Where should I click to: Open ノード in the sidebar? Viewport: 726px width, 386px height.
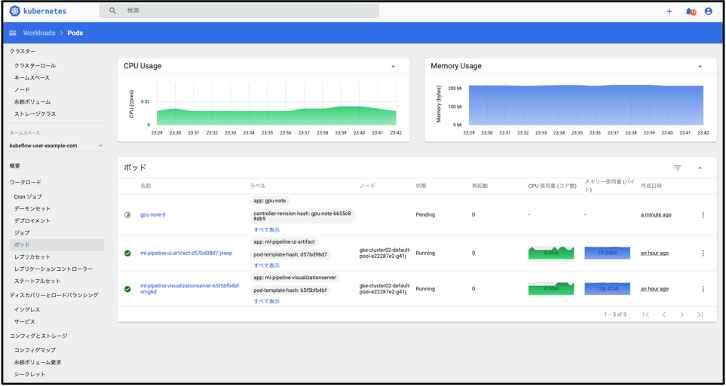pos(22,89)
